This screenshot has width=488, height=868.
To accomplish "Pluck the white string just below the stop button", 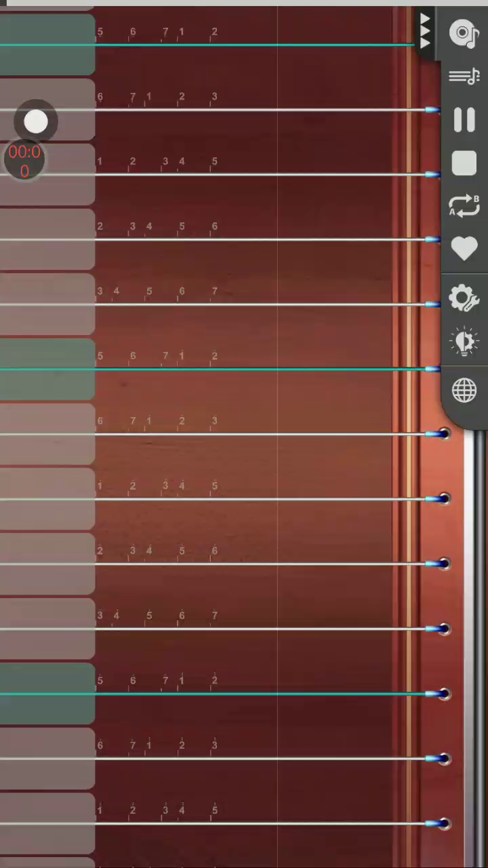I will (217, 175).
